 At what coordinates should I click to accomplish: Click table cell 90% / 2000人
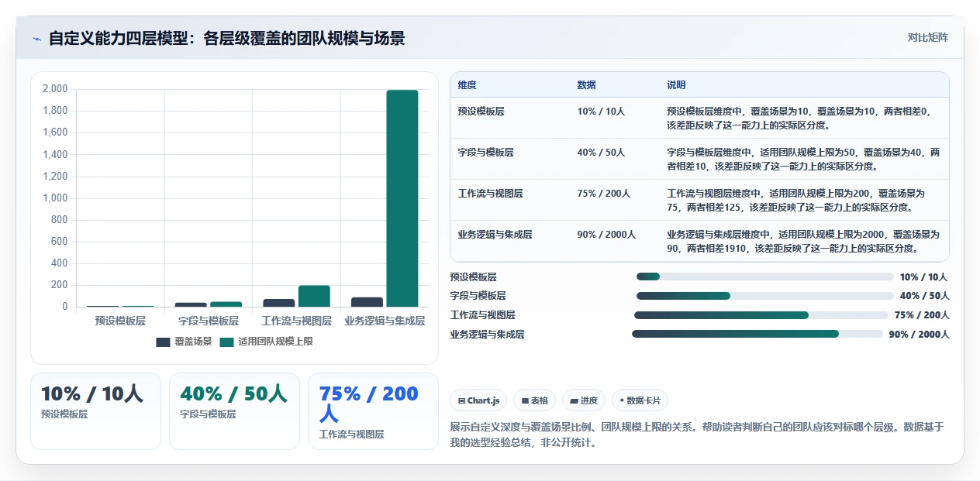coord(606,235)
